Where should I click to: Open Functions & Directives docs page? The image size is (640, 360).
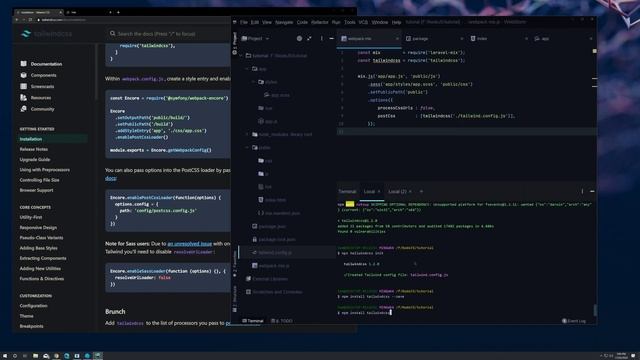pyautogui.click(x=42, y=279)
